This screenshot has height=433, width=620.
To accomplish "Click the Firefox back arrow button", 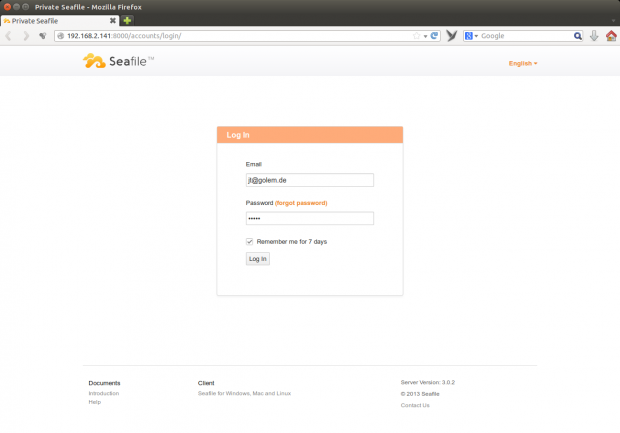I will [8, 36].
